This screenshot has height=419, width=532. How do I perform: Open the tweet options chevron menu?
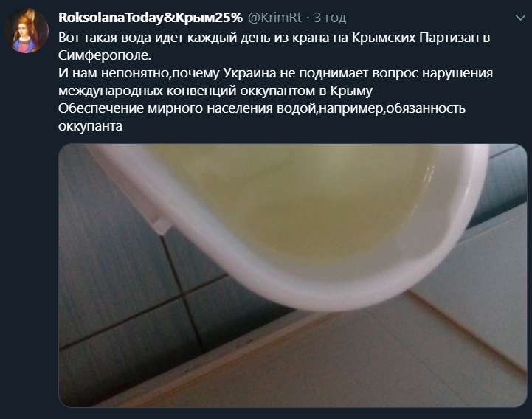tap(519, 18)
